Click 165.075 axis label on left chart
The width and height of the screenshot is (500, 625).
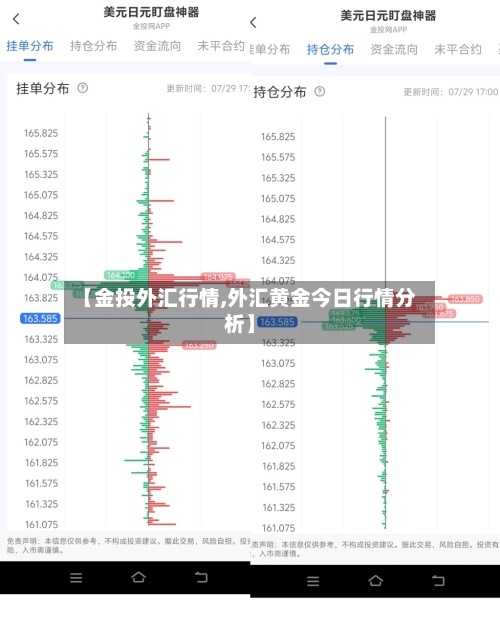(x=41, y=195)
